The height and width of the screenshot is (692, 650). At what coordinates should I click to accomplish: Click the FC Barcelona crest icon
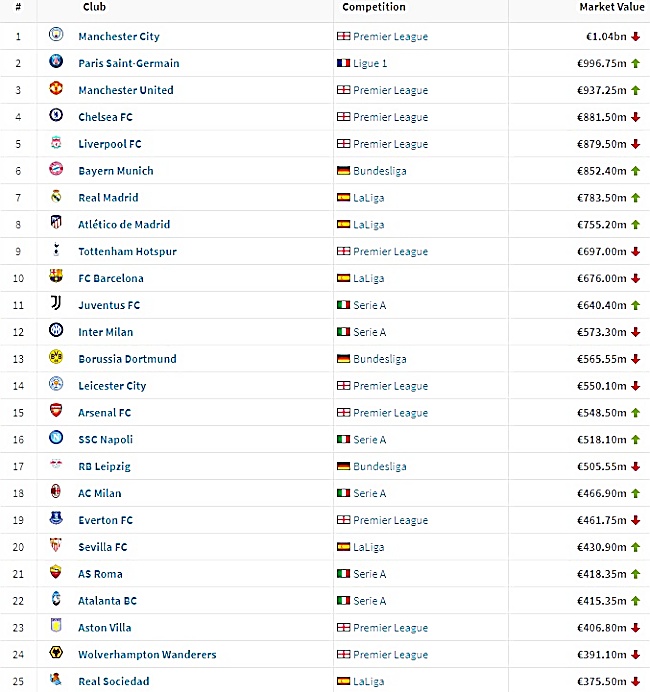pos(56,276)
